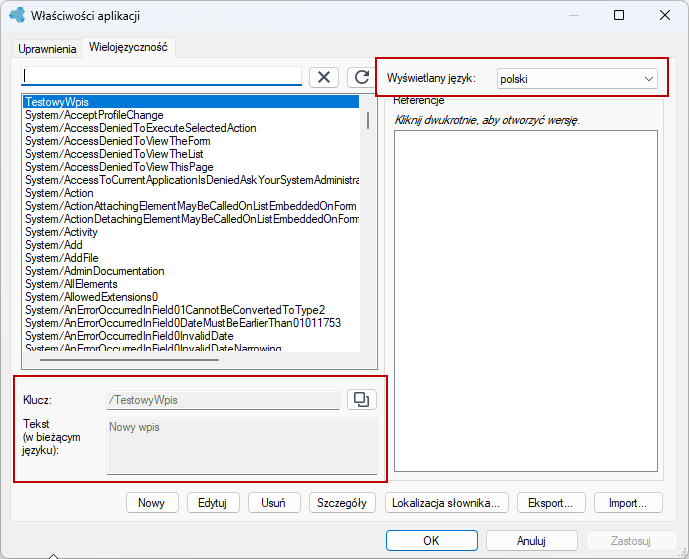689x559 pixels.
Task: Select the System/Add entry
Action: (x=191, y=245)
